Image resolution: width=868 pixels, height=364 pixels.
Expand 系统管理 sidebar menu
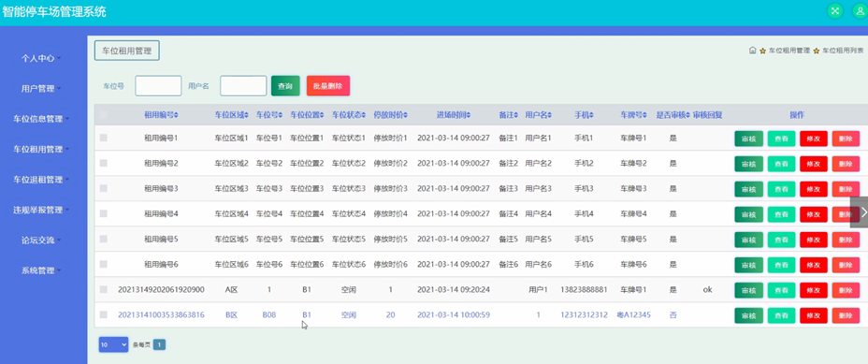pyautogui.click(x=41, y=271)
